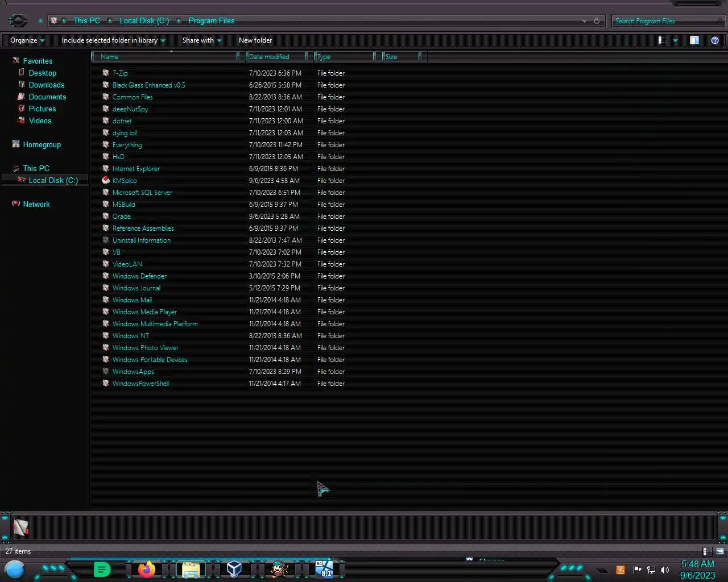The image size is (728, 582).
Task: Click the Downloads icon in the sidebar
Action: pos(22,85)
